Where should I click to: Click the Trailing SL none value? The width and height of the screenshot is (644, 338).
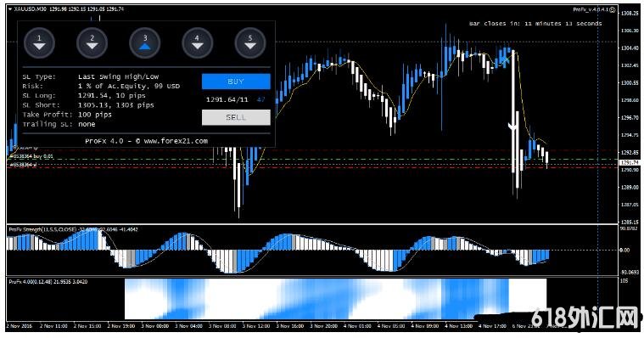point(87,124)
